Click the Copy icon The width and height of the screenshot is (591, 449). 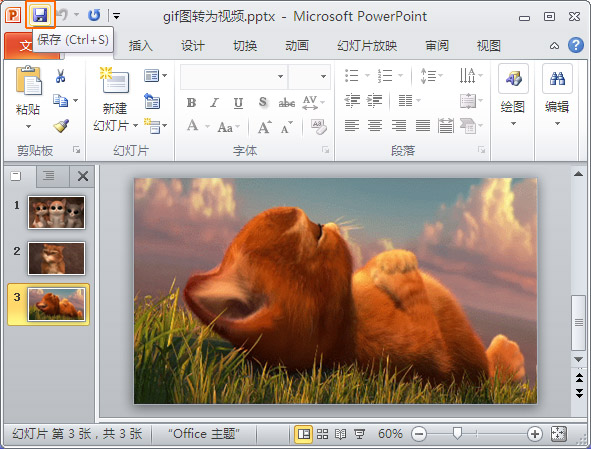tap(60, 101)
